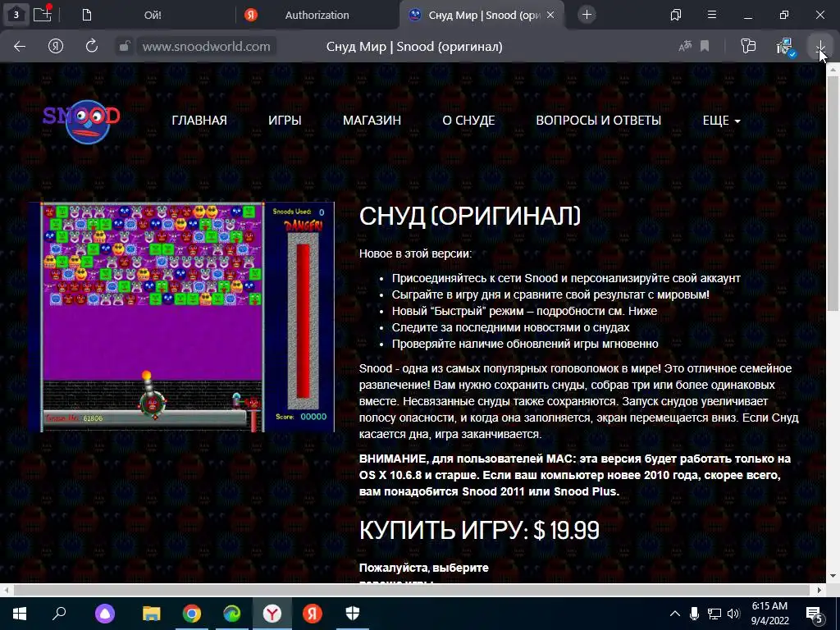Click the horizontal scrollbar thumb

point(411,590)
